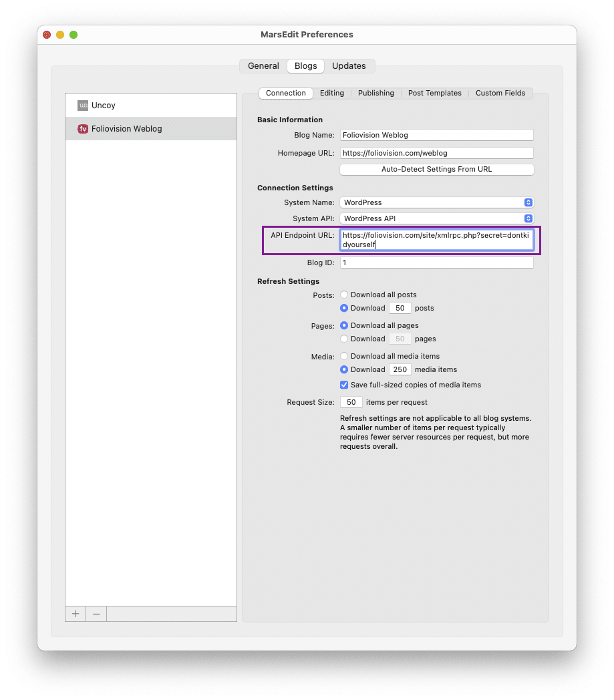Close the MarsEdit Preferences window
This screenshot has height=700, width=614.
click(47, 35)
